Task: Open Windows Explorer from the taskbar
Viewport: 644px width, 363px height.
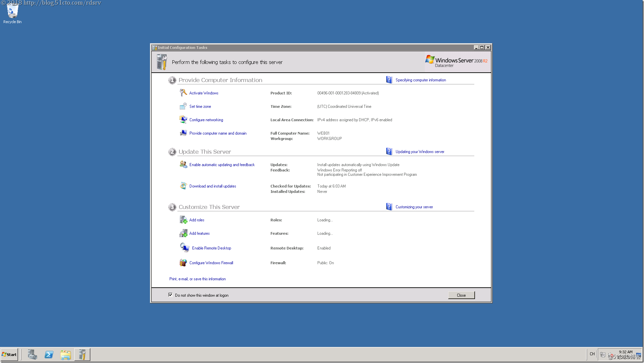Action: pyautogui.click(x=66, y=354)
